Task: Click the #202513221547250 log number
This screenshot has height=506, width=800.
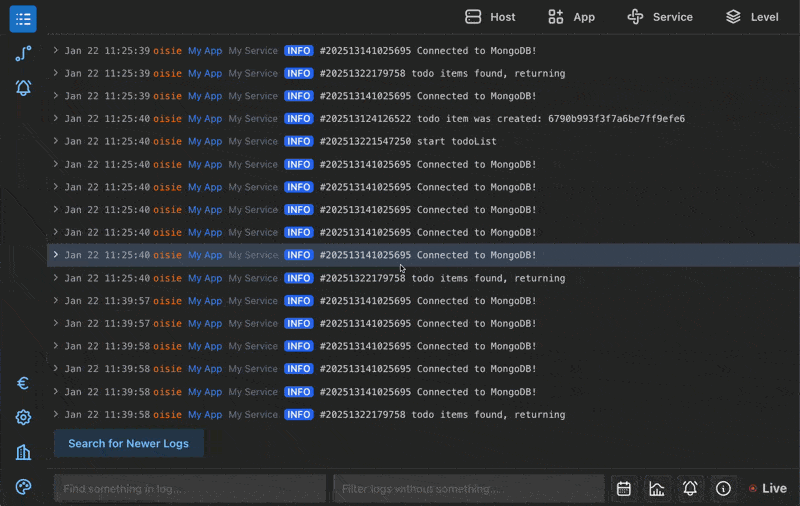Action: tap(365, 141)
